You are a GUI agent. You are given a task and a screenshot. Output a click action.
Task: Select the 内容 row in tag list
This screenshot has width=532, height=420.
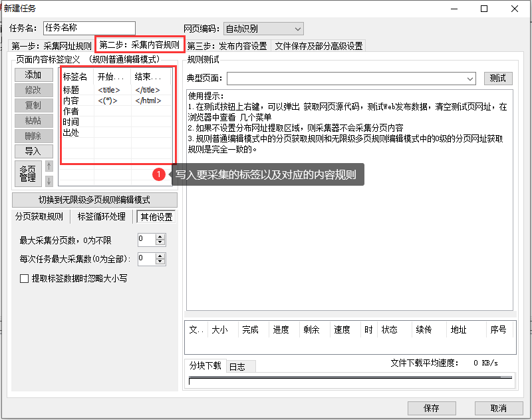tap(116, 101)
